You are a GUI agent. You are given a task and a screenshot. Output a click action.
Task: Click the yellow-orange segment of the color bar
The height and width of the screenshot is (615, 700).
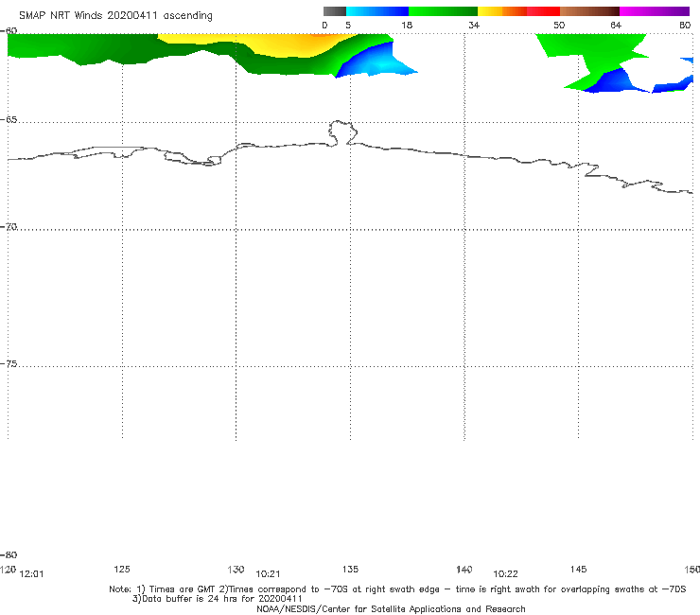pyautogui.click(x=501, y=11)
